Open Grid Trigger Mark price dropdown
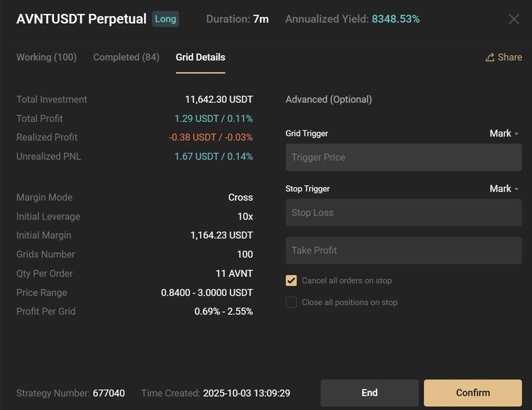 (x=504, y=134)
